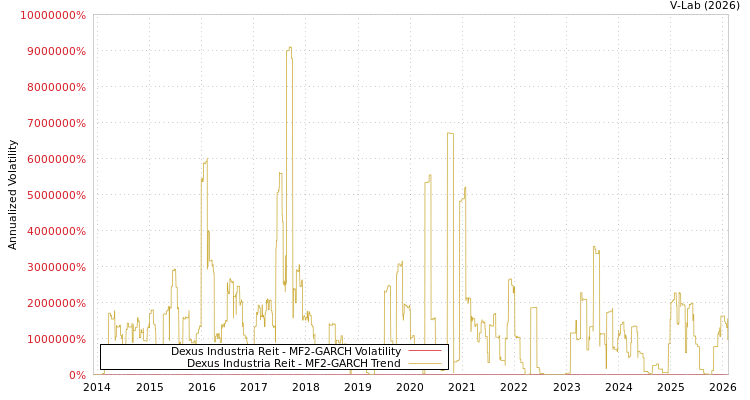Click the late-2020 trend plateau near 6700000%
Screen dimensions: 750x400
tap(450, 133)
